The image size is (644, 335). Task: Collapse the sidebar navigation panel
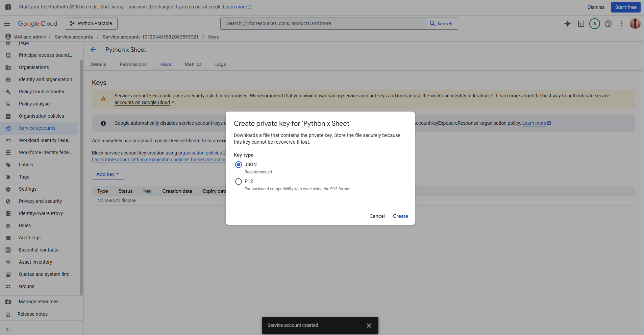[8, 329]
